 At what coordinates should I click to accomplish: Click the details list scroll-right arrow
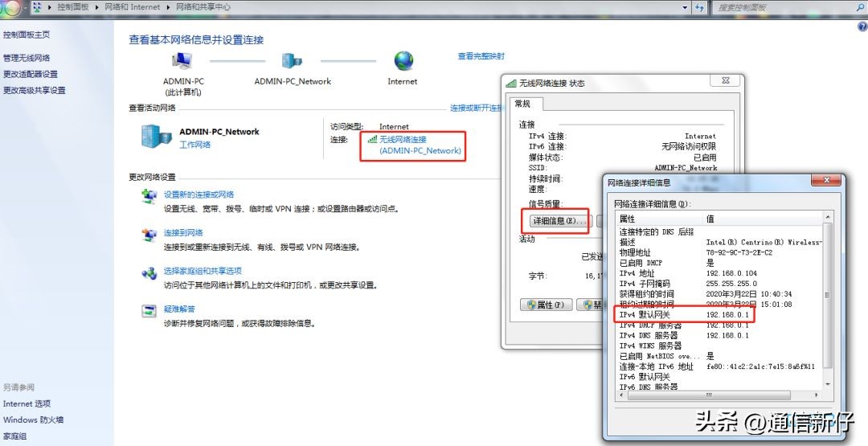[x=817, y=395]
